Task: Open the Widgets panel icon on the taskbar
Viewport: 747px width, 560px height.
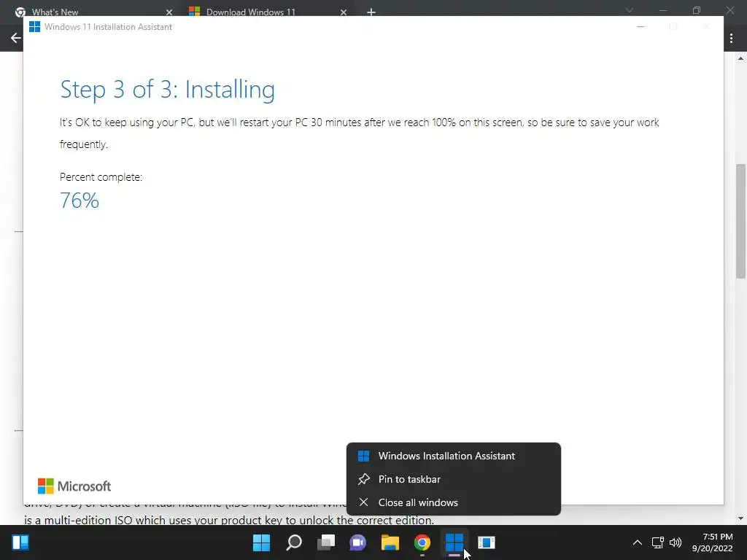Action: click(x=20, y=542)
